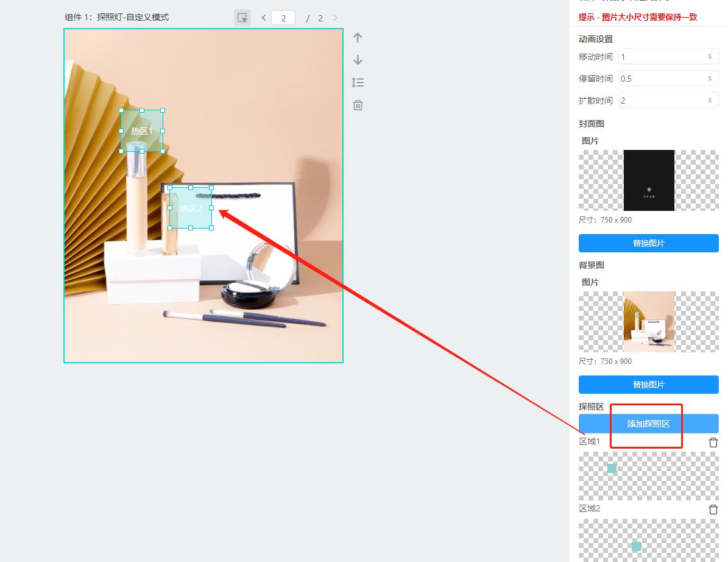Click the page number input field
The height and width of the screenshot is (562, 728).
click(283, 18)
